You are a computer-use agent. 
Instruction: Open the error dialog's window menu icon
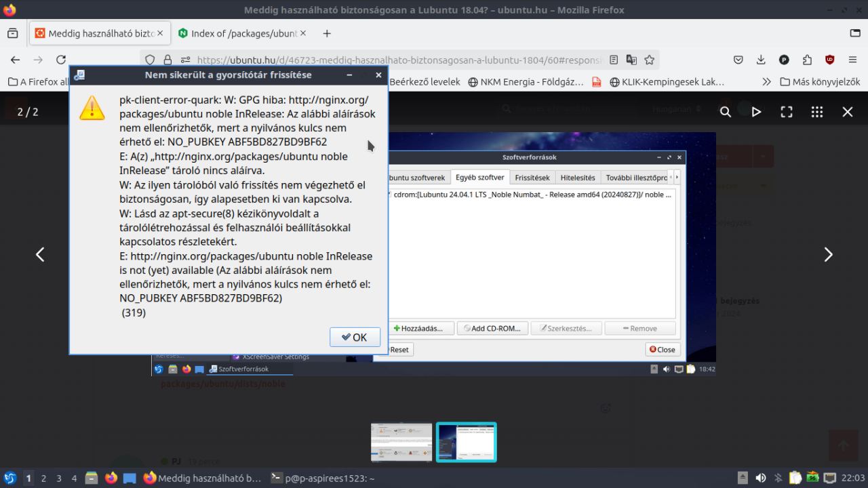[x=79, y=75]
